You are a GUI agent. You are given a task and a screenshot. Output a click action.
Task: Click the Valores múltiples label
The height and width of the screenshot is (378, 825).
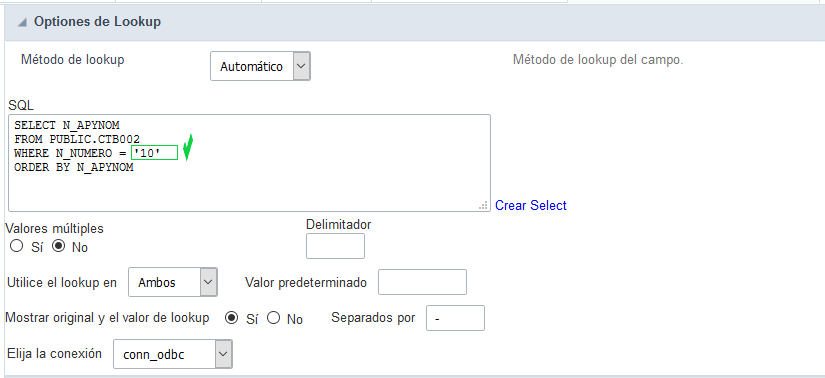tap(54, 228)
